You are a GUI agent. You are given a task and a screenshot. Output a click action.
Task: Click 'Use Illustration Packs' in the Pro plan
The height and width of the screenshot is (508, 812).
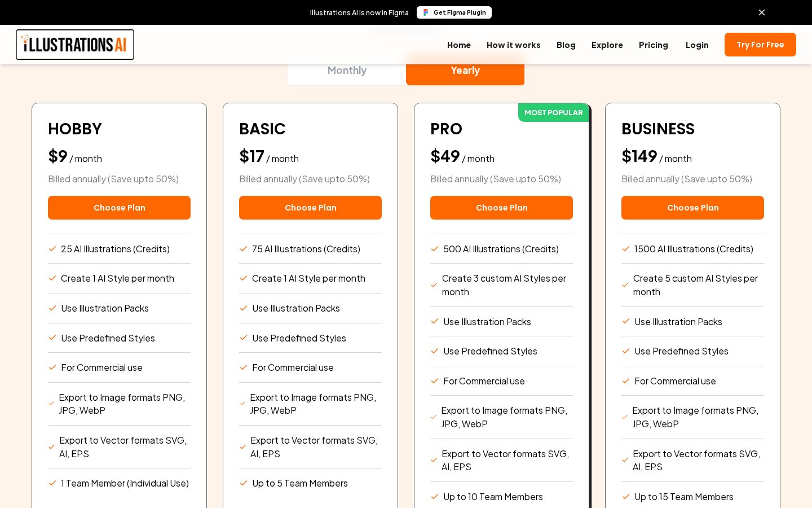tap(487, 322)
